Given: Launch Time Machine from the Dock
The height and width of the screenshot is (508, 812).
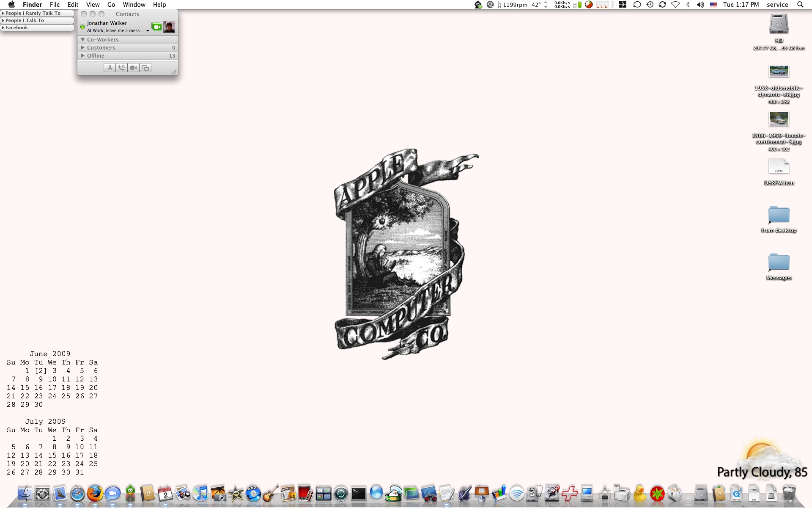Looking at the screenshot, I should click(x=341, y=494).
